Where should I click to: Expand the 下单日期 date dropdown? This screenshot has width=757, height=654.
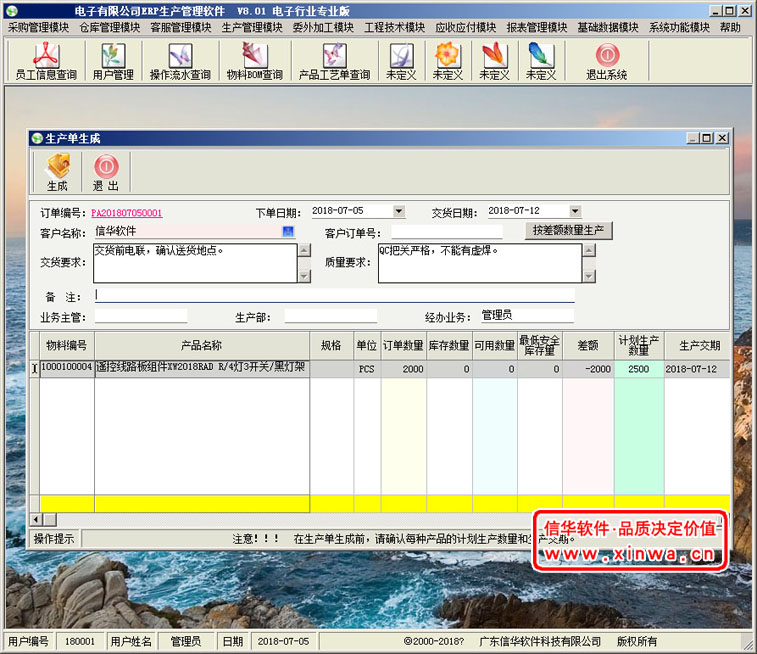[398, 212]
